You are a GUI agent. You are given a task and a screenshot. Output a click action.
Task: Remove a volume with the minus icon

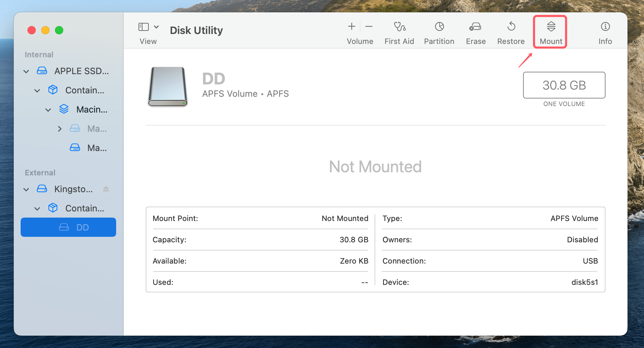369,26
